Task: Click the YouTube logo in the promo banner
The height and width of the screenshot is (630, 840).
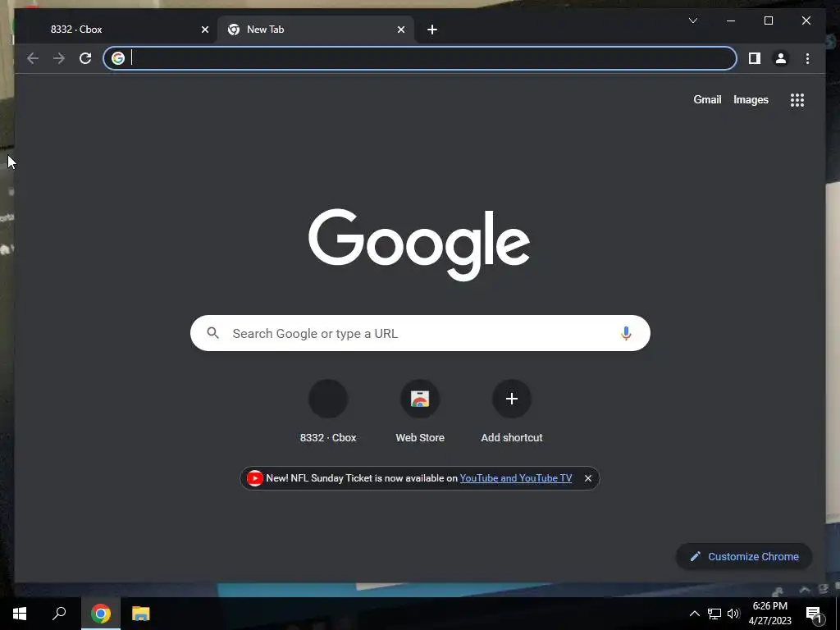Action: pos(255,478)
